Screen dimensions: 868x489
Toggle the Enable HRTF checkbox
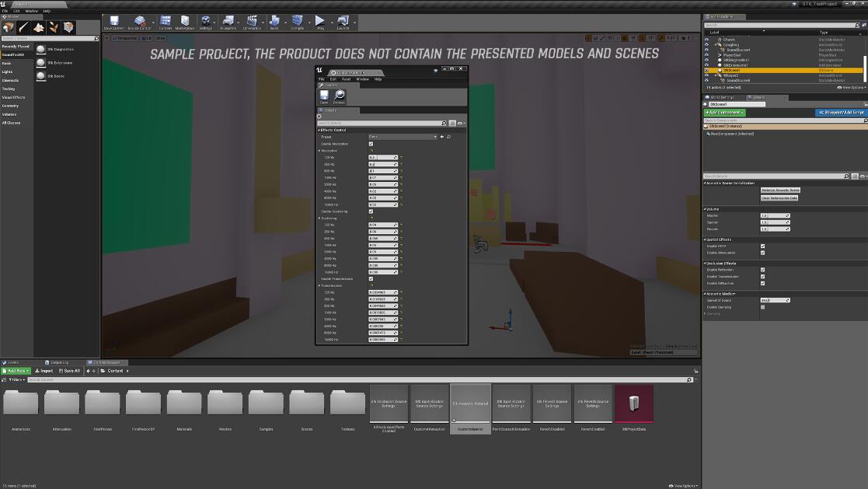pyautogui.click(x=762, y=246)
